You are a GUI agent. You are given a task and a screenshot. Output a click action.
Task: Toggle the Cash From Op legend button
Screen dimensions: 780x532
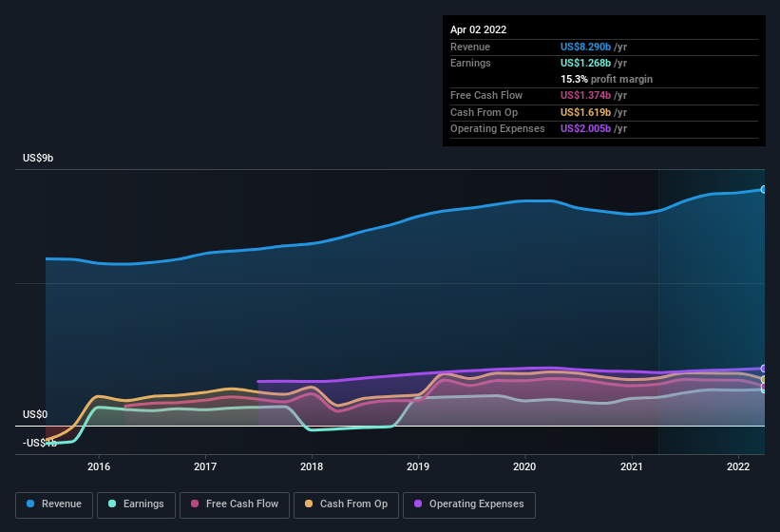346,504
